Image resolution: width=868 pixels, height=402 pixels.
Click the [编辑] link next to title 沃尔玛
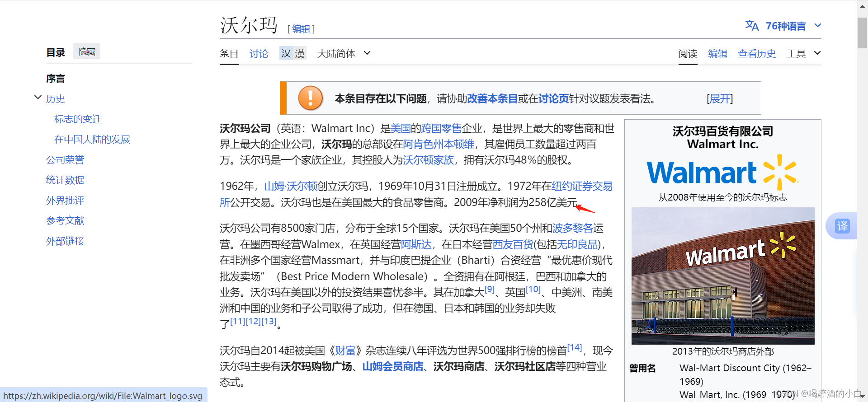tap(301, 29)
